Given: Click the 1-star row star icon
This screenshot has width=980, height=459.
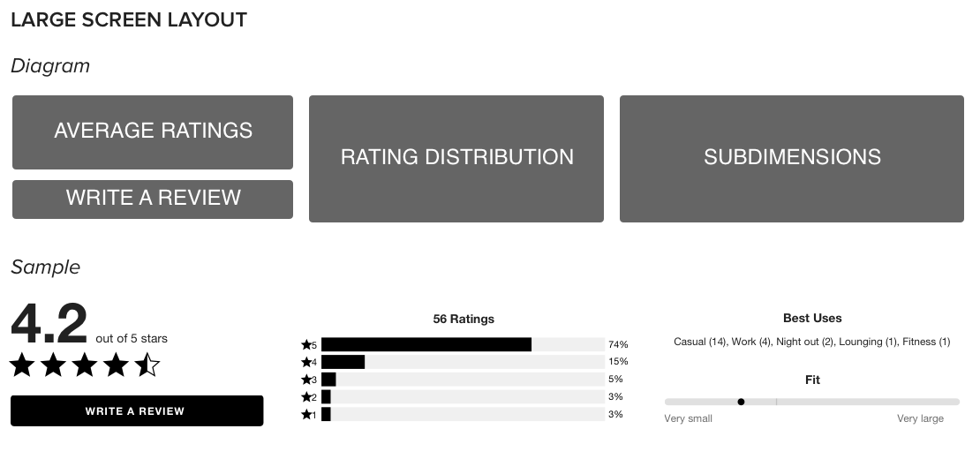Looking at the screenshot, I should [306, 414].
